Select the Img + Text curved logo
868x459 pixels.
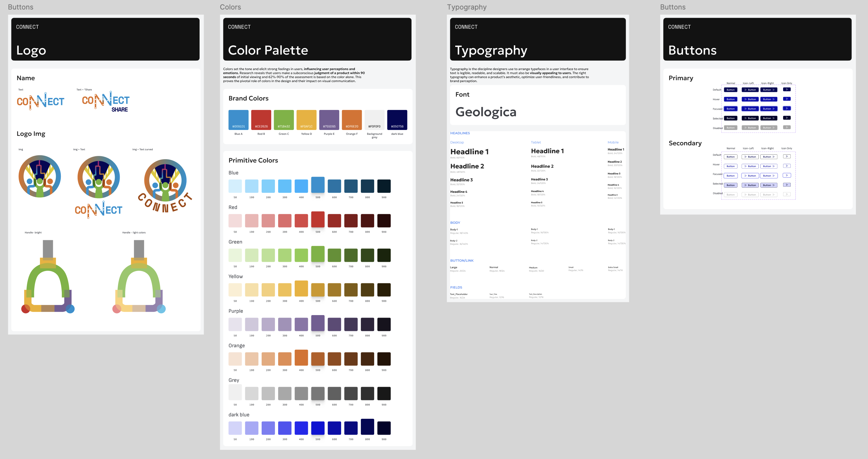[165, 185]
